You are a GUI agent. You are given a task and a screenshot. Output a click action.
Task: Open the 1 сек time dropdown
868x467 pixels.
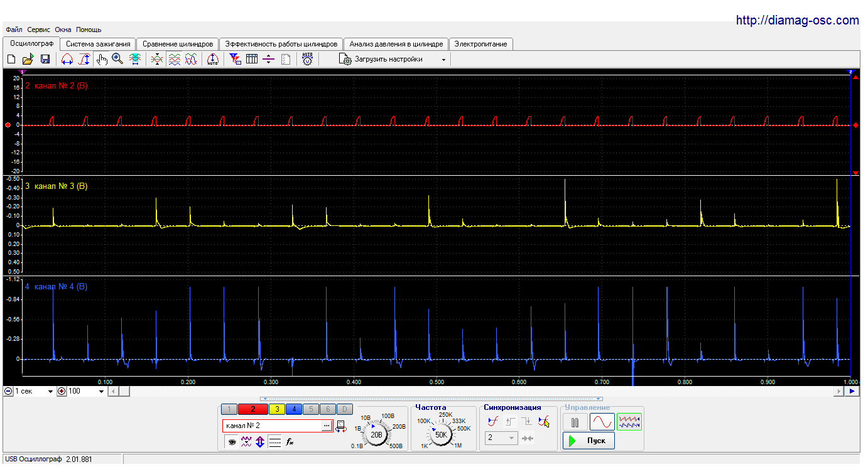click(51, 391)
